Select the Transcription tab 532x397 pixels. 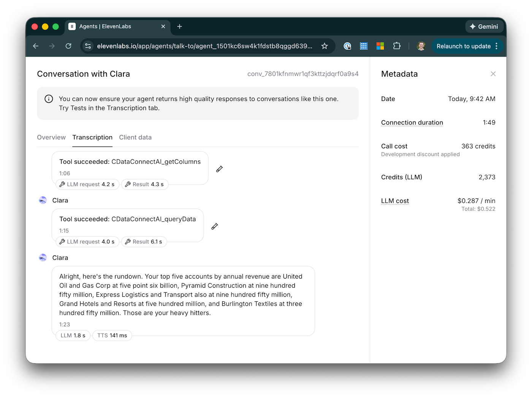[x=92, y=137]
